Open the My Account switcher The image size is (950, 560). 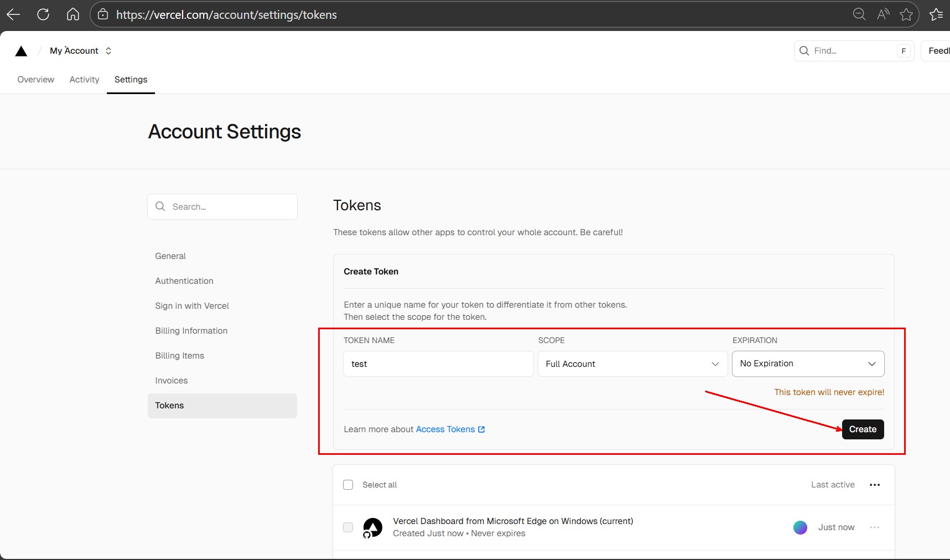(81, 51)
